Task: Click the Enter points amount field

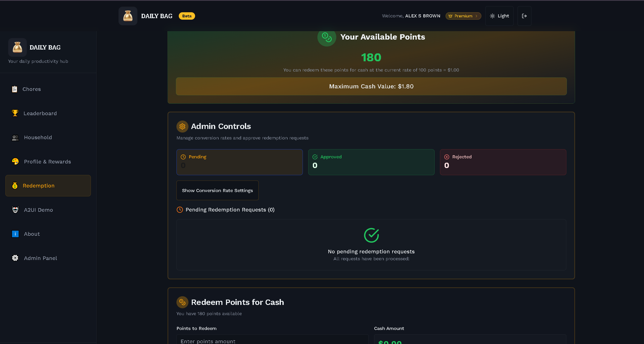Action: click(x=272, y=341)
